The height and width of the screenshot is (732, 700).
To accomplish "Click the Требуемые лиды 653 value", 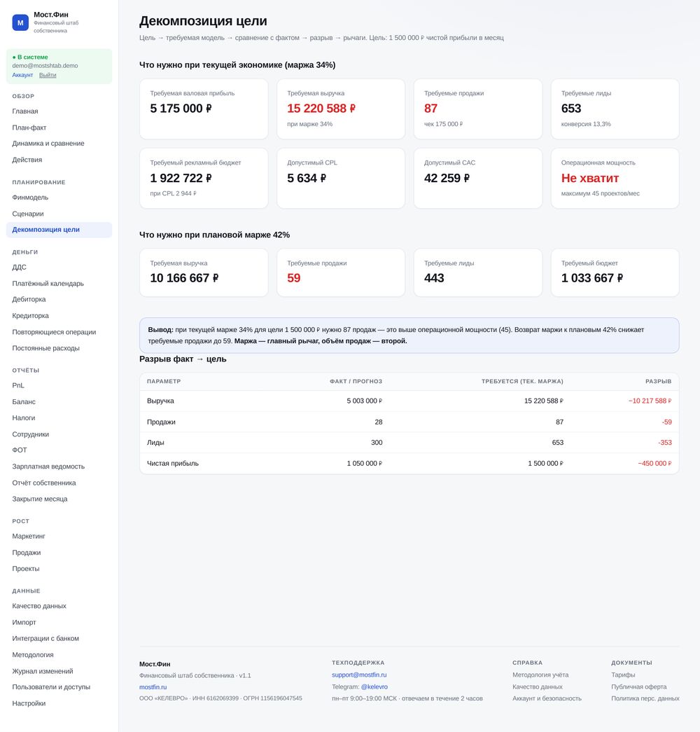I will coord(571,109).
